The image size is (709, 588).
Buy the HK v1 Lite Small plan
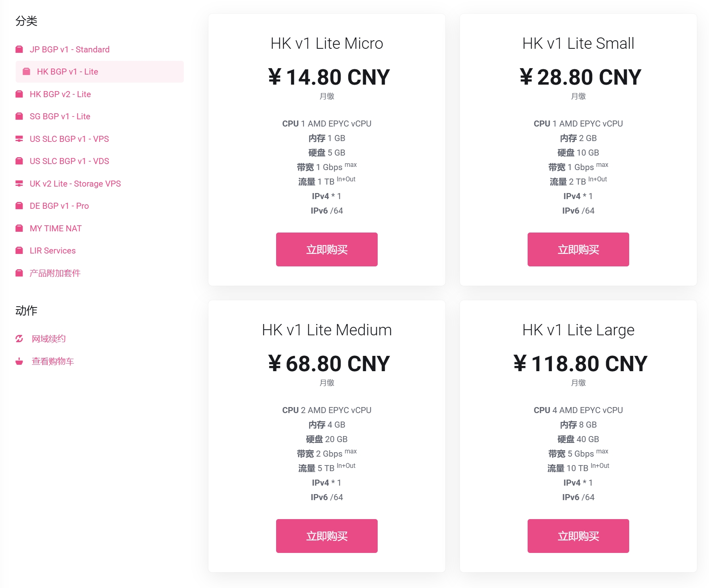pos(578,249)
